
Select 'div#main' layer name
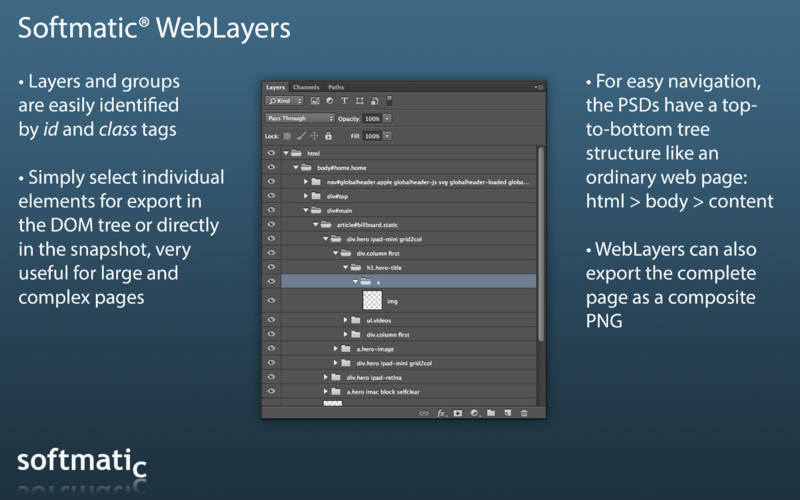point(339,210)
